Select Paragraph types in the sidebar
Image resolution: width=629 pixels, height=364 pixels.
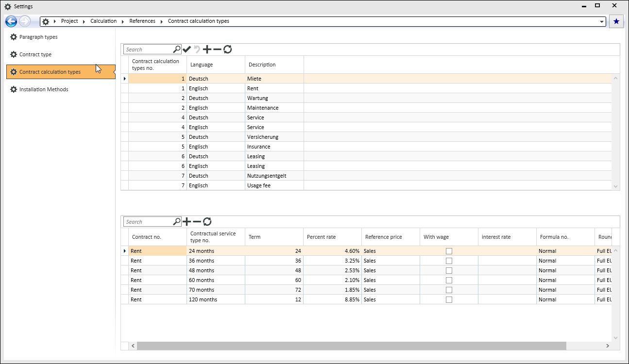click(x=37, y=37)
